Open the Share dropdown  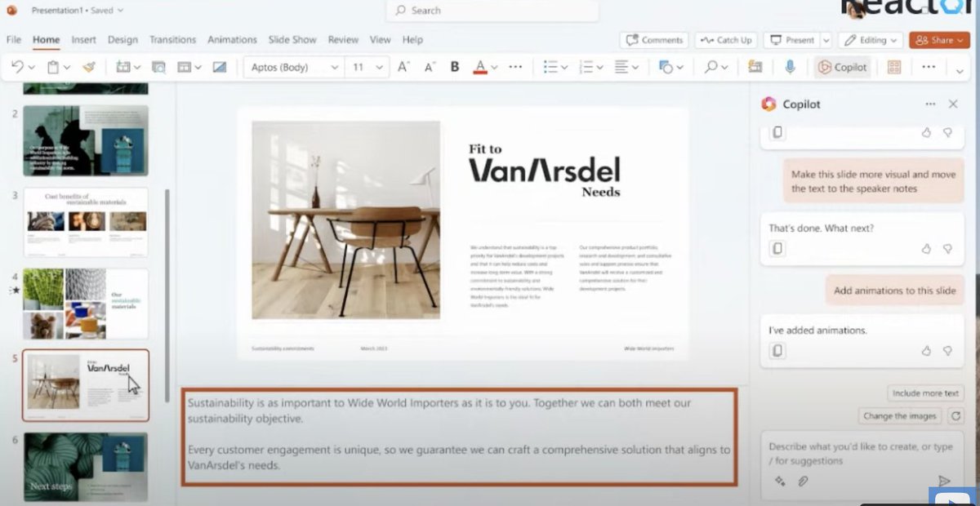(x=939, y=40)
